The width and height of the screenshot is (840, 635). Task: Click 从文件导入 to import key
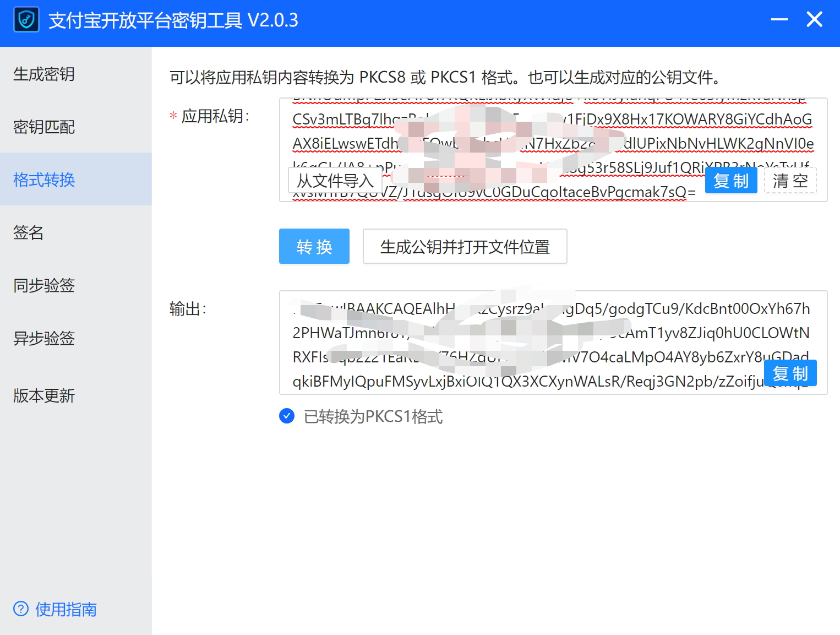pos(335,181)
